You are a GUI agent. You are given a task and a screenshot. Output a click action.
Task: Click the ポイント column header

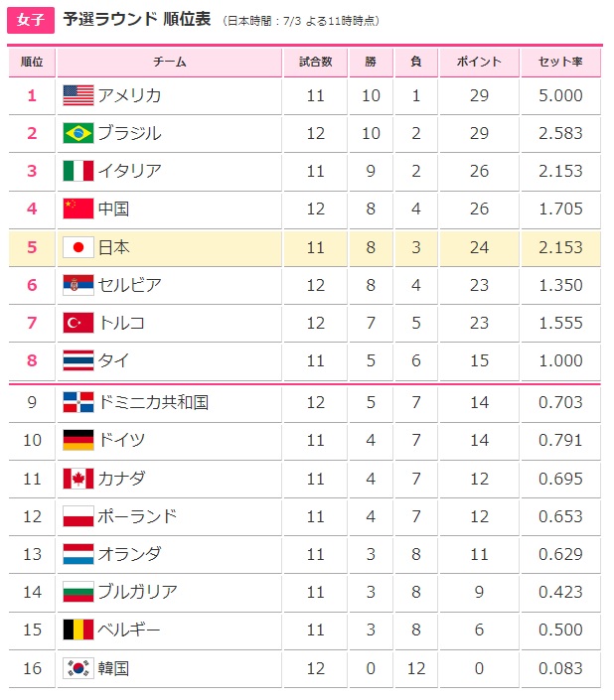point(479,62)
